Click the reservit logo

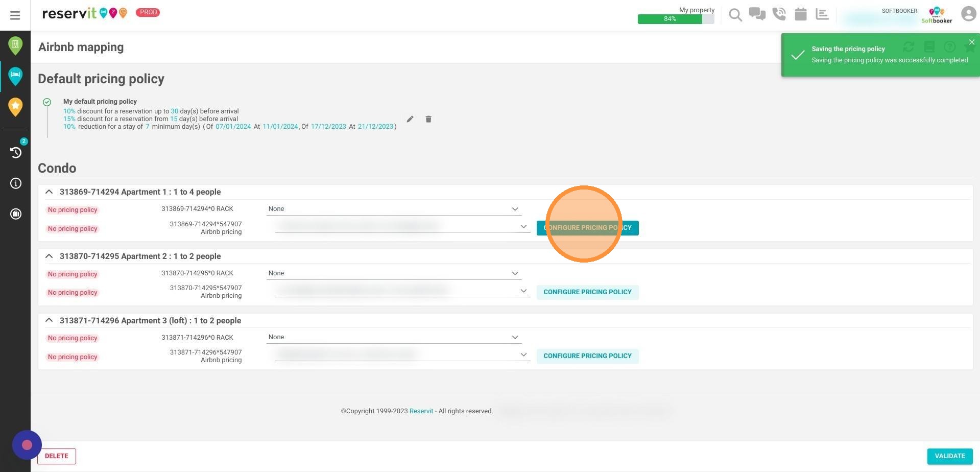(85, 13)
